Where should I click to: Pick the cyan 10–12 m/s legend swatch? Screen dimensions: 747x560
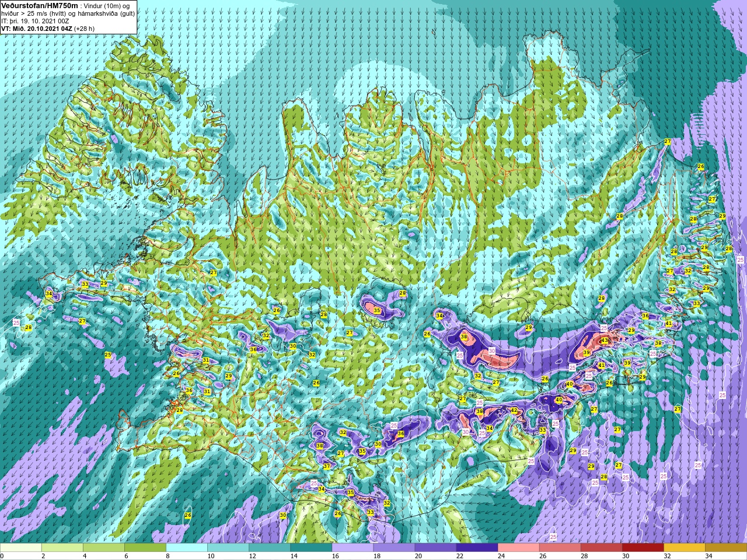[228, 548]
